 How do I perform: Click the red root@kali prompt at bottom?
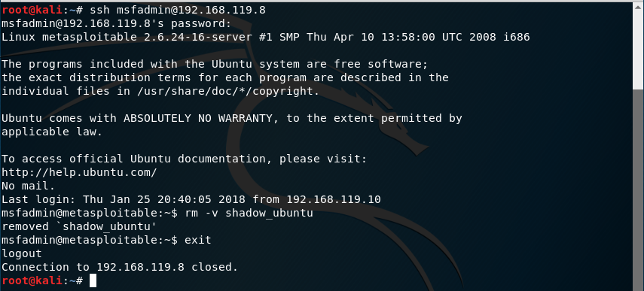pyautogui.click(x=32, y=280)
